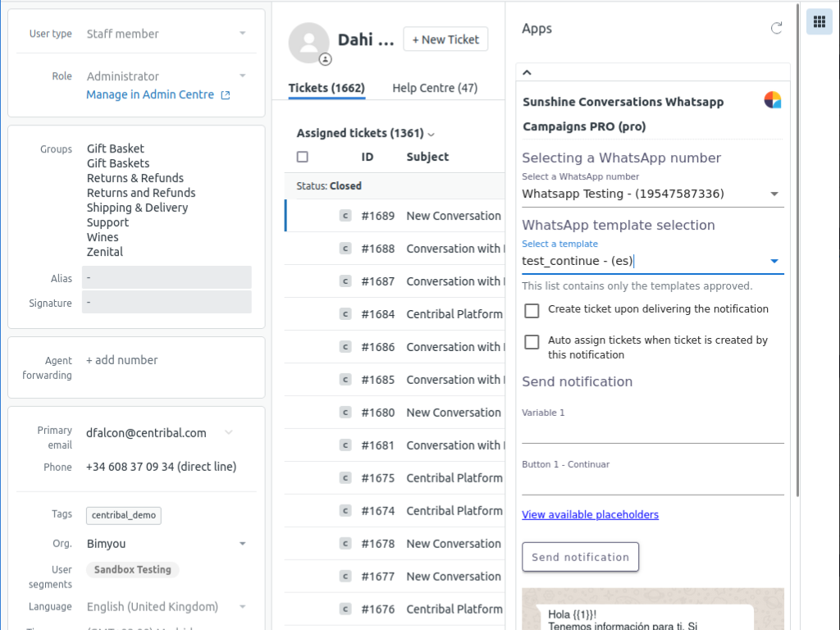
Task: Open View available placeholders link
Action: (x=591, y=514)
